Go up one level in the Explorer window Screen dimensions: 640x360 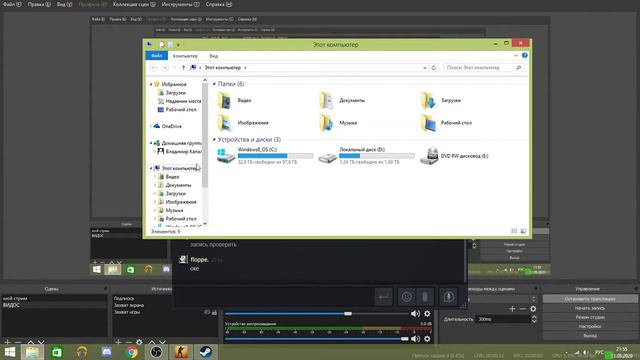[x=183, y=68]
